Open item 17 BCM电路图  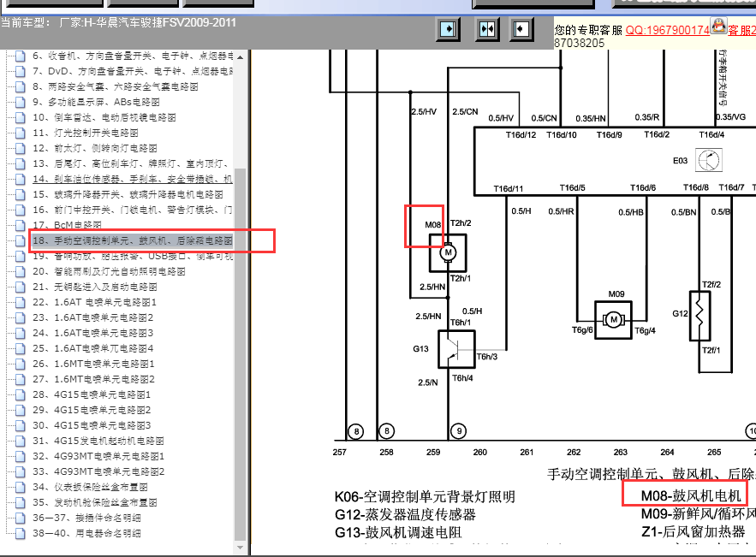point(67,225)
